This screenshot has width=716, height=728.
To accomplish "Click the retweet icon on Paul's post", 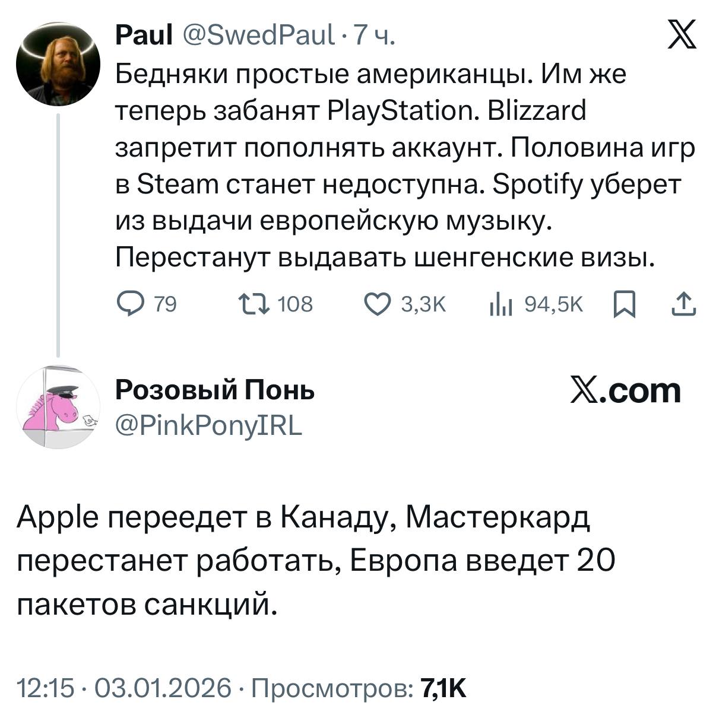I will [254, 304].
